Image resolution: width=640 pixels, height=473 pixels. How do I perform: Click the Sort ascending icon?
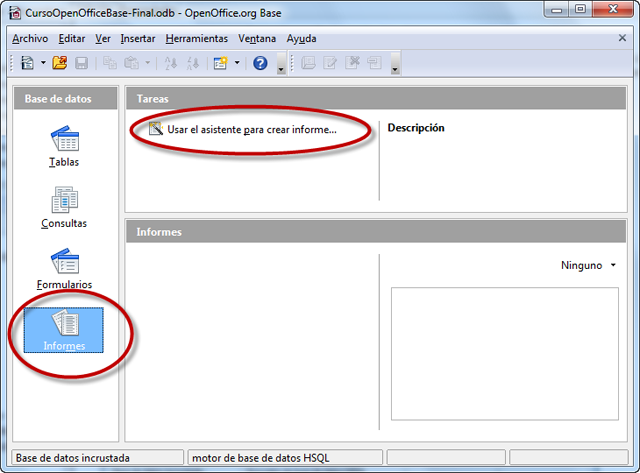pyautogui.click(x=171, y=63)
